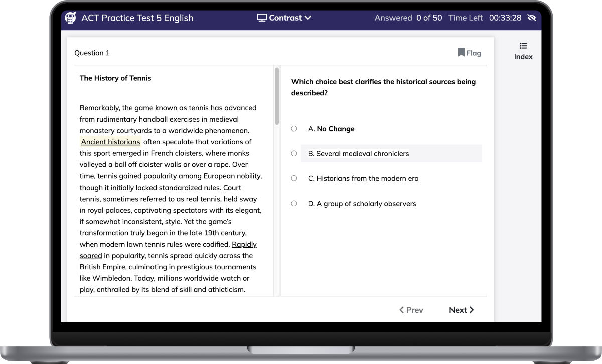Click the highlighted 'Ancient historians' passage link
The image size is (602, 364).
[110, 142]
